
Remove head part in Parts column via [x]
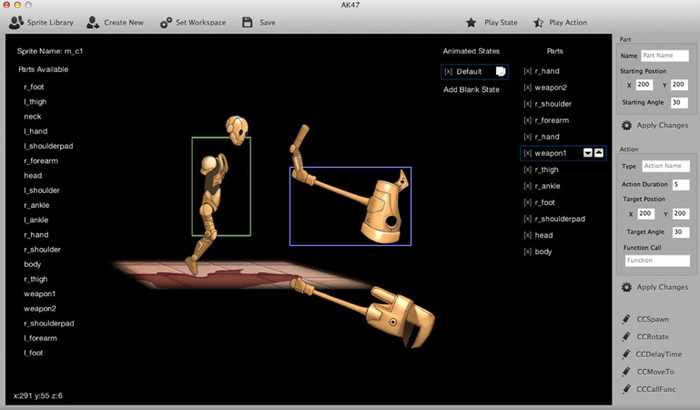pyautogui.click(x=528, y=235)
